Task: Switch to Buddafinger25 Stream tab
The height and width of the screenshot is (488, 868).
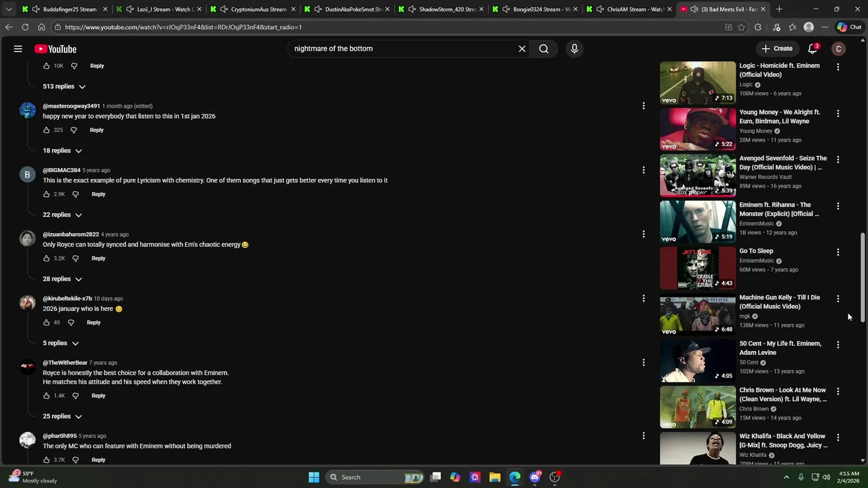Action: click(x=64, y=9)
